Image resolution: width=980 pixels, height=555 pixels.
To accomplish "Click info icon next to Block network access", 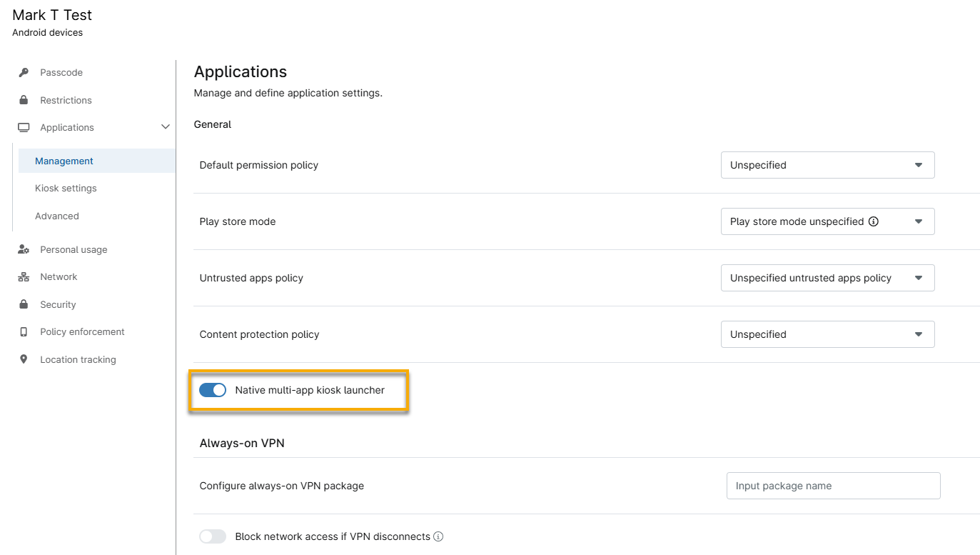I will tap(438, 536).
